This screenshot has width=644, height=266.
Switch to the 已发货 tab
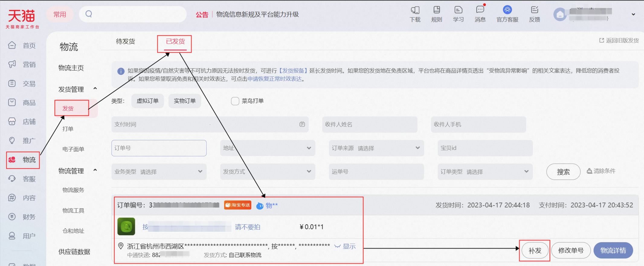(175, 41)
